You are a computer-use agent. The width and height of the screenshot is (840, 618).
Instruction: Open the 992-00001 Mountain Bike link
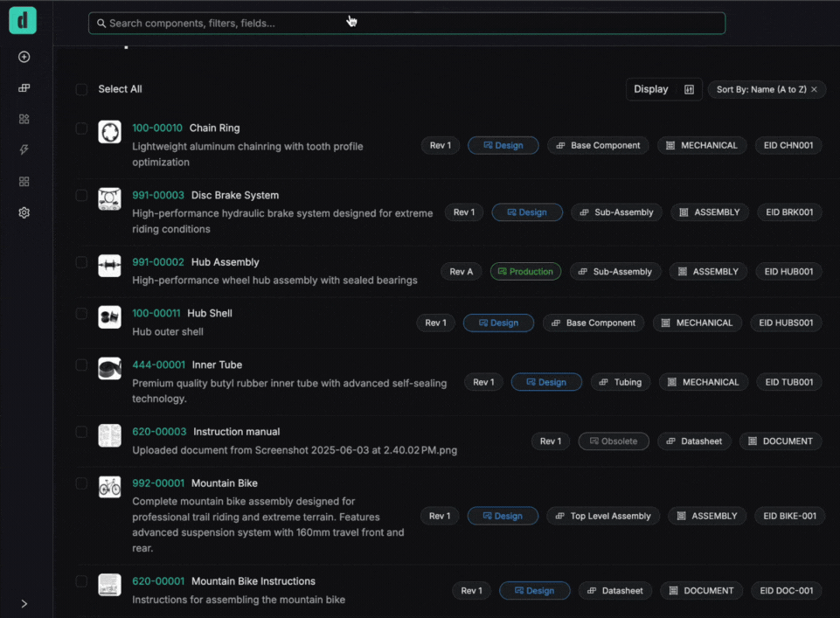[157, 483]
